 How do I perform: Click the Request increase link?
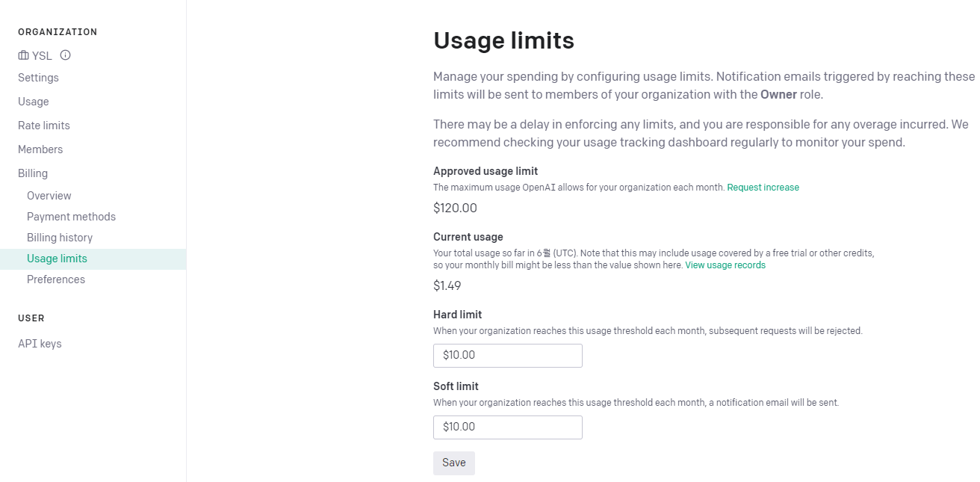tap(763, 188)
